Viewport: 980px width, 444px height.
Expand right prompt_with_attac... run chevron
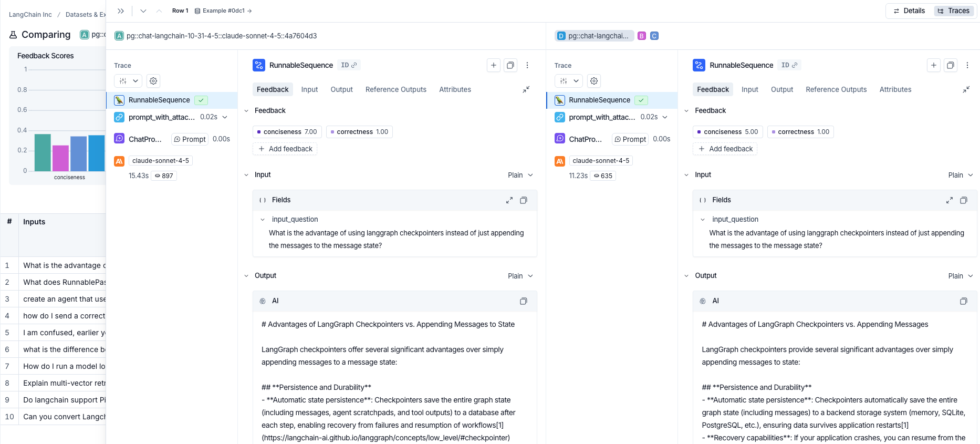(665, 117)
